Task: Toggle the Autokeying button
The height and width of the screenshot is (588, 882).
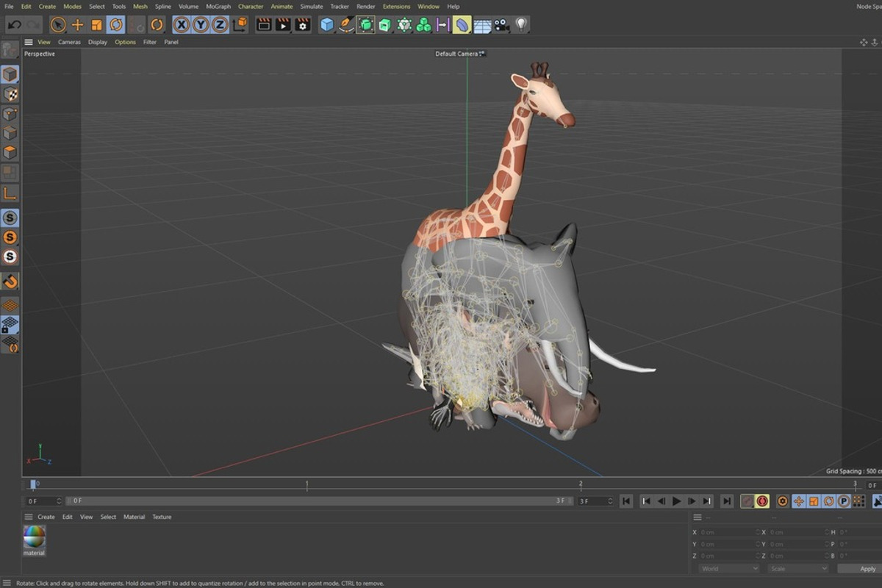Action: pos(762,501)
